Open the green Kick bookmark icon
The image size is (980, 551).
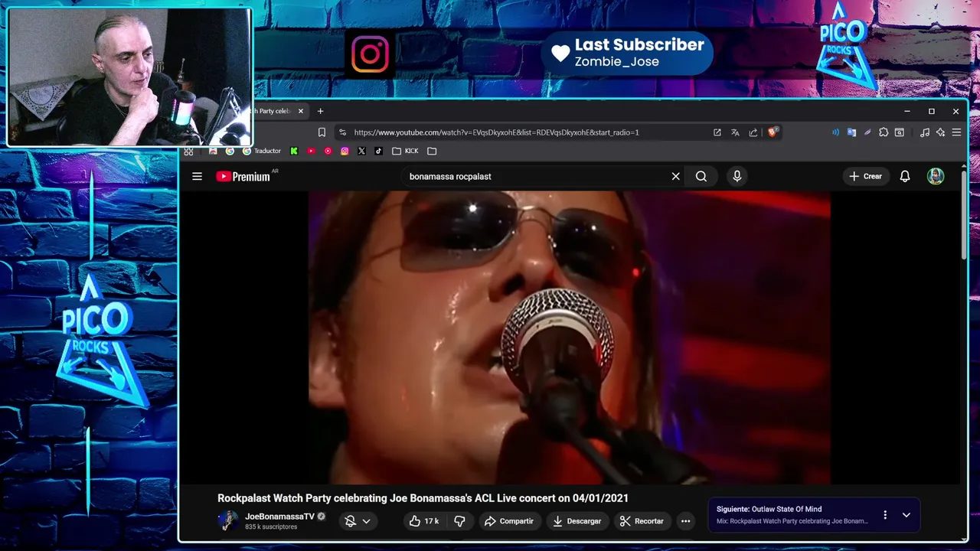coord(294,151)
